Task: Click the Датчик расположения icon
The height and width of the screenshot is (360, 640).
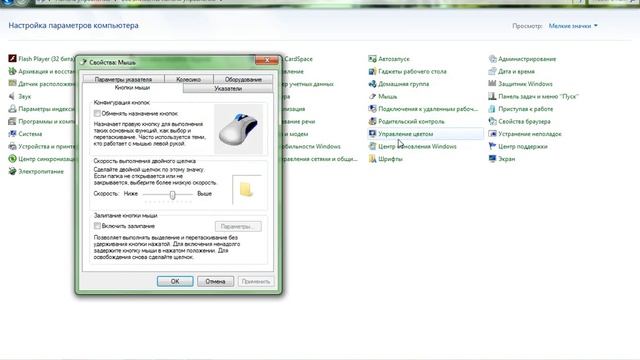Action: pos(12,84)
